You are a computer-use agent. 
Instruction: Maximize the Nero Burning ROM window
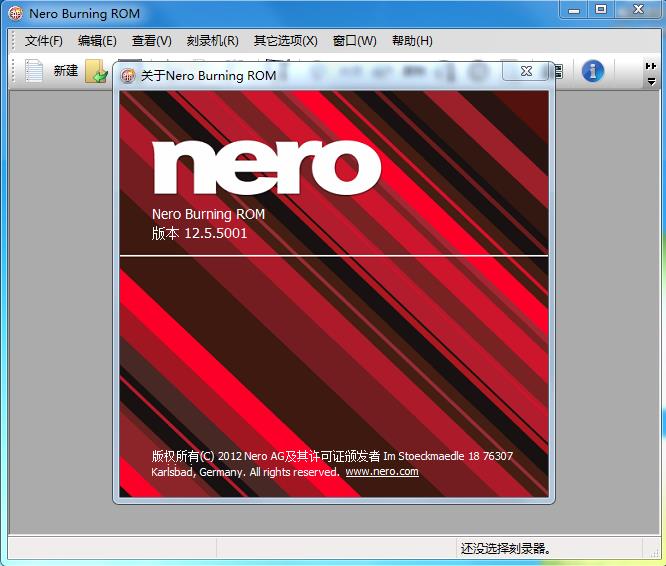click(601, 9)
